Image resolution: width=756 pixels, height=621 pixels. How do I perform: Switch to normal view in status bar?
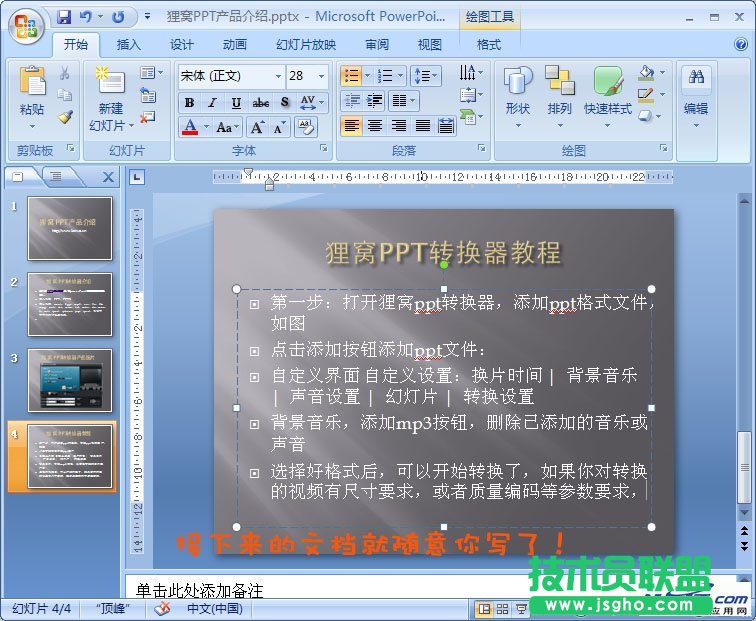(x=484, y=609)
